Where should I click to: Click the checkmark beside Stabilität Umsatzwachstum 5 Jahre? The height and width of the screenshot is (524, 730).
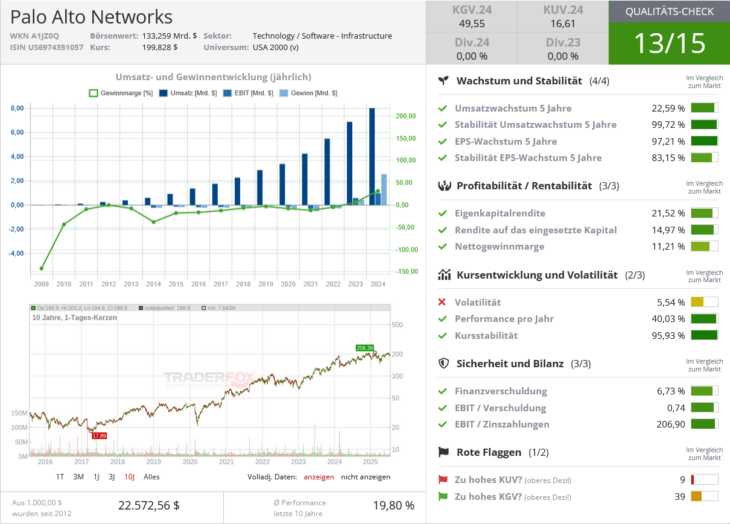point(442,125)
